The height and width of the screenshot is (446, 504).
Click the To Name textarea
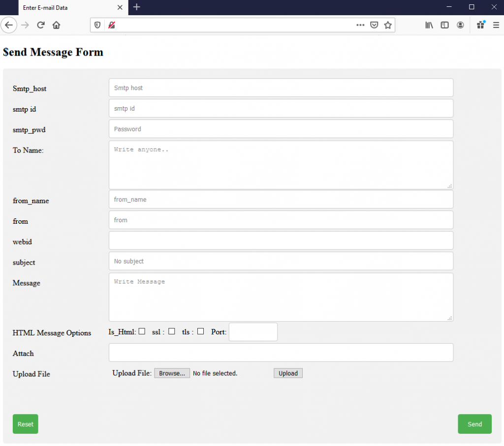point(281,165)
